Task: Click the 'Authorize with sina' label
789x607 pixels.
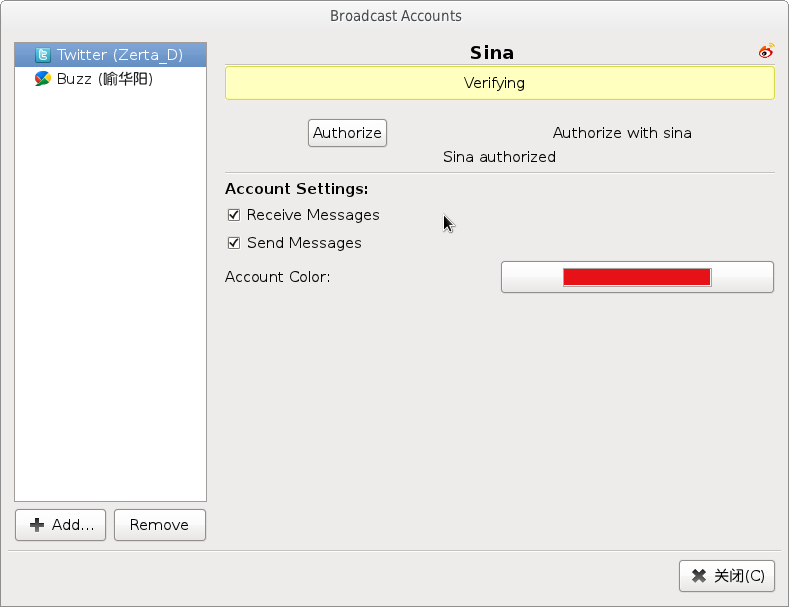Action: pos(622,133)
